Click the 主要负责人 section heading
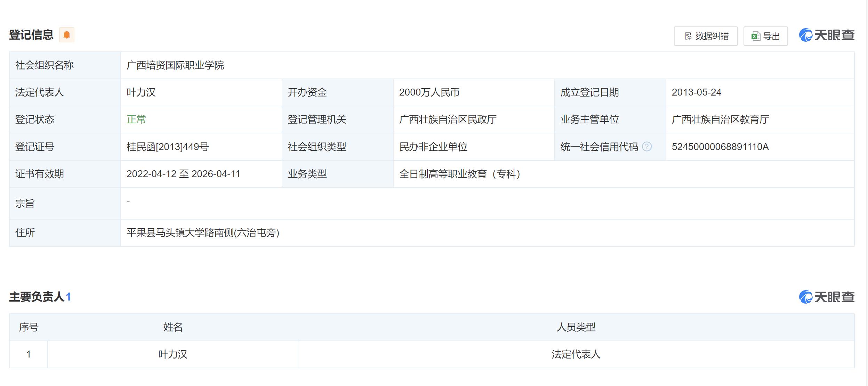The width and height of the screenshot is (868, 386). point(37,297)
